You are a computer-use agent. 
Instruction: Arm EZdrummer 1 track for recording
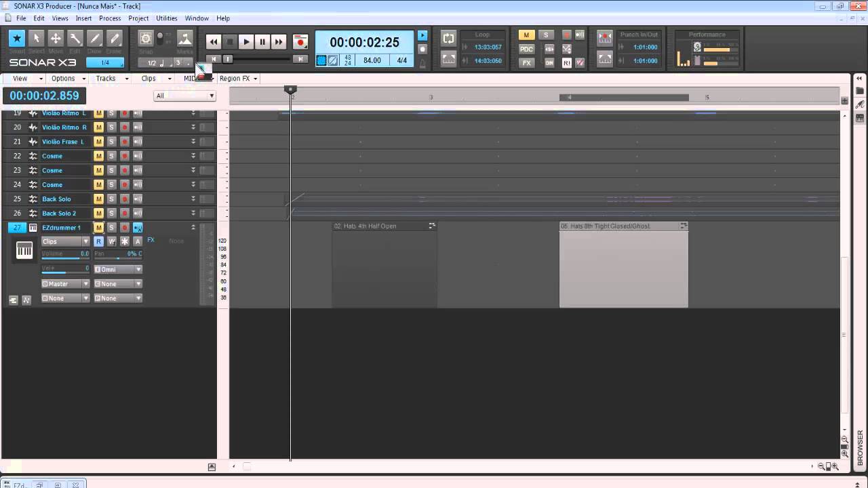click(124, 228)
